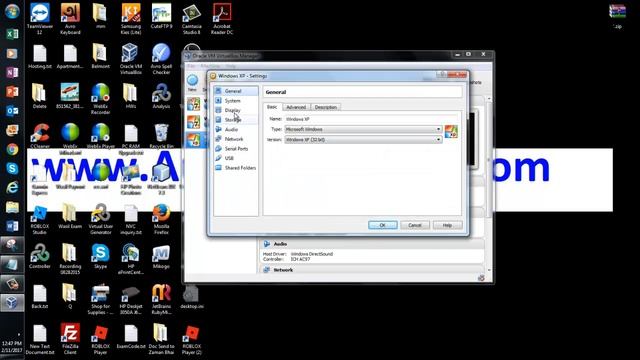The image size is (640, 360).
Task: Click the New button in VirtualBox Manager toolbar
Action: tap(192, 83)
